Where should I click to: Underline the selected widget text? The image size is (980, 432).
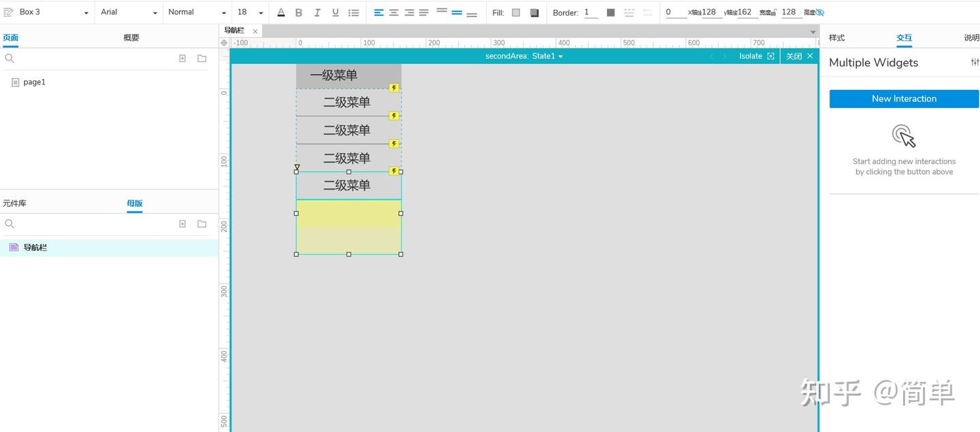(x=334, y=12)
